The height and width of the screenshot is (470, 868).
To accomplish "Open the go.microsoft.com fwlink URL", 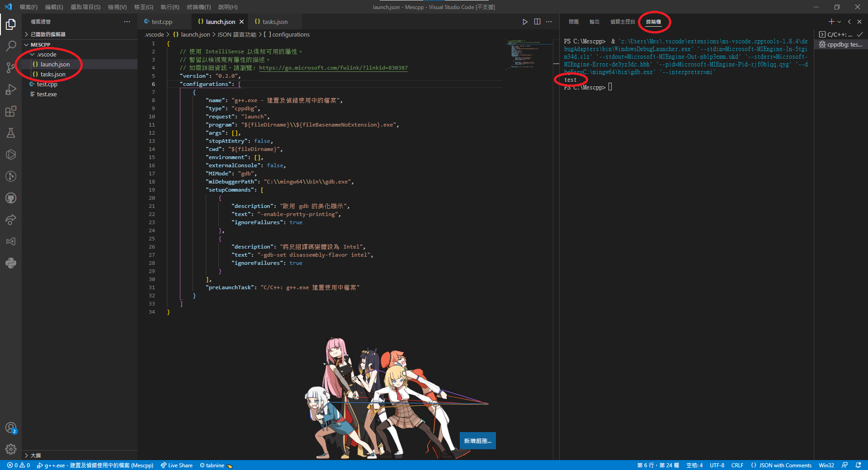I will coord(333,68).
